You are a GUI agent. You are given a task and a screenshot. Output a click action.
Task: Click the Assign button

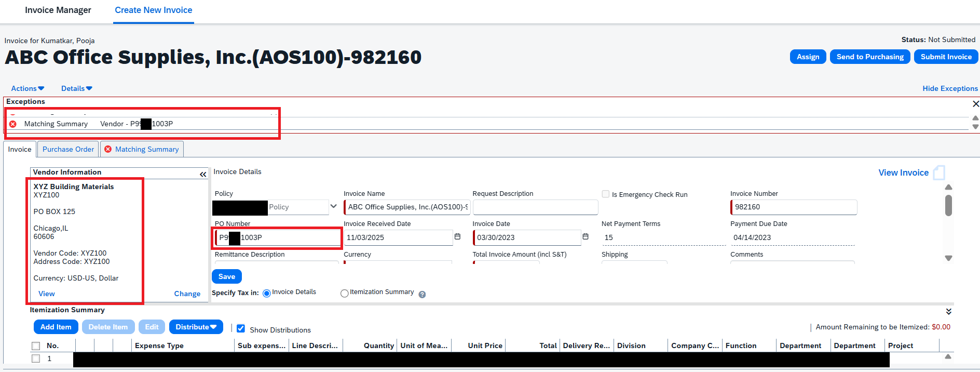coord(808,57)
